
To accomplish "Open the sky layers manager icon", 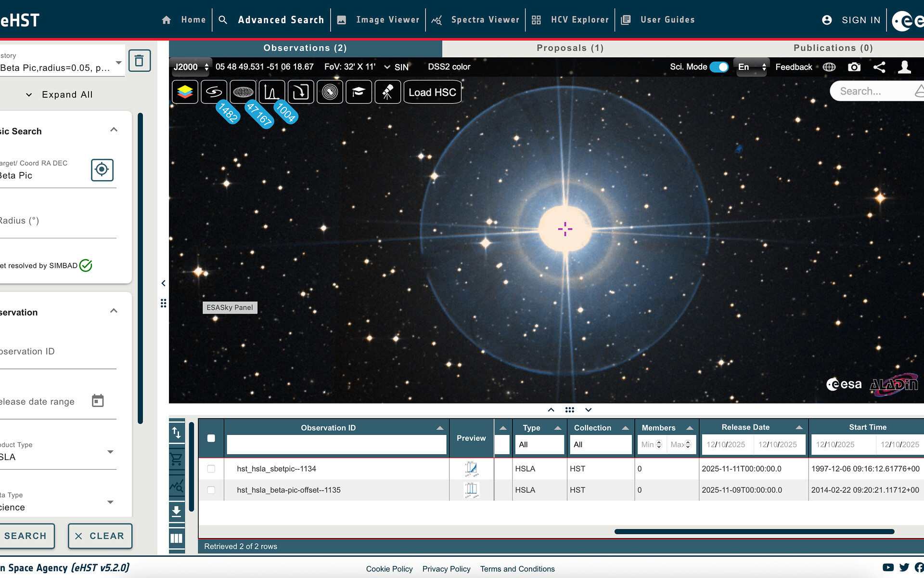I will tap(185, 92).
